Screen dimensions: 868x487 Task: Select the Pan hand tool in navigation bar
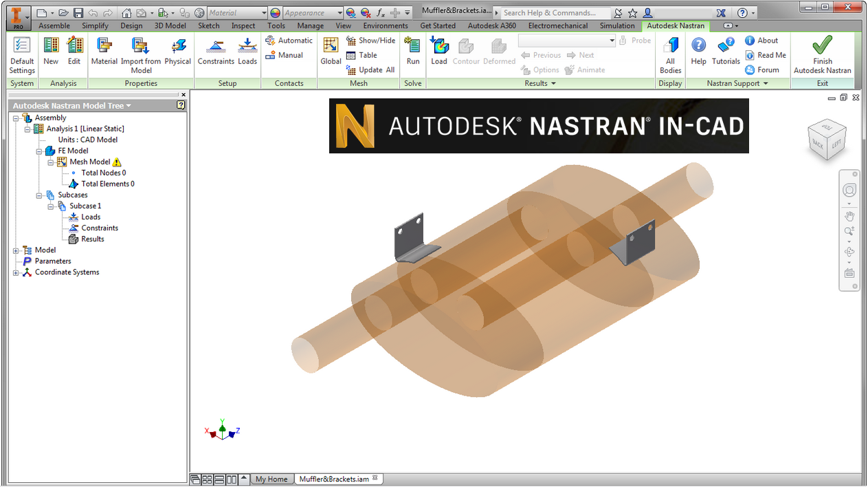pos(849,216)
